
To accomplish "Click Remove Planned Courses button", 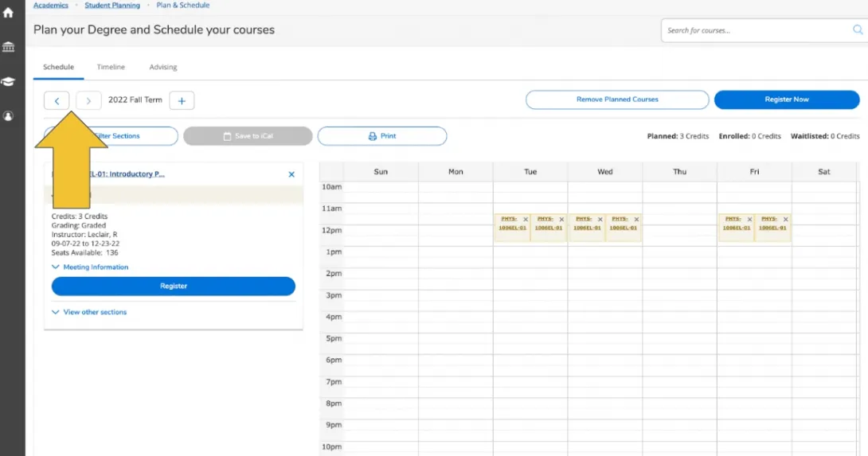I will coord(616,99).
